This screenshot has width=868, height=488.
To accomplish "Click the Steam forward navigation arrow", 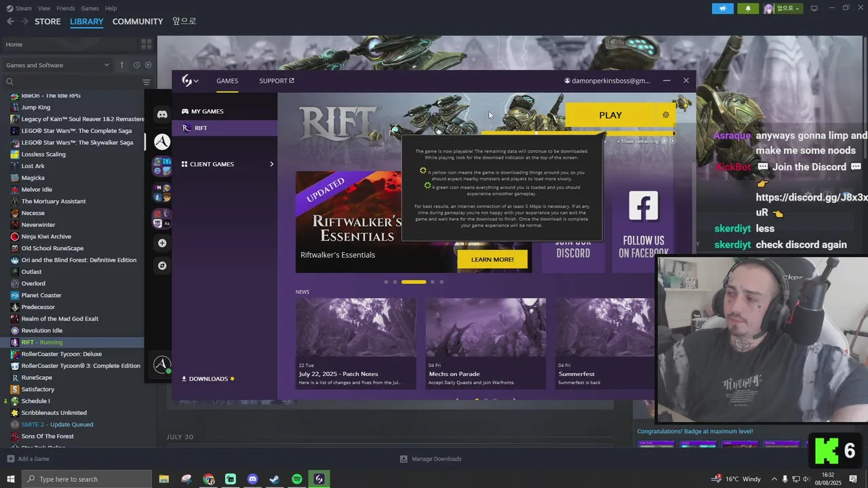I will 24,22.
